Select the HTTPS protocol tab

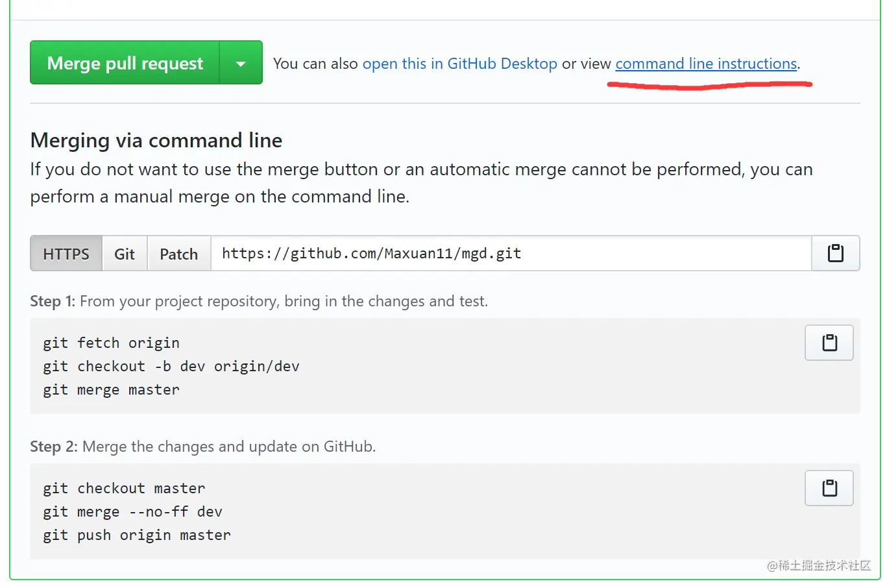click(x=66, y=254)
